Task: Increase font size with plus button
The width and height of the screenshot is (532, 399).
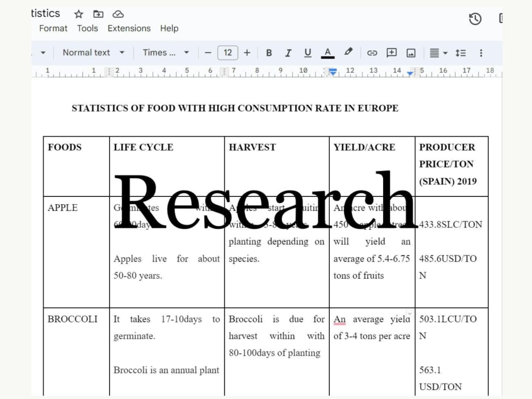Action: point(247,53)
